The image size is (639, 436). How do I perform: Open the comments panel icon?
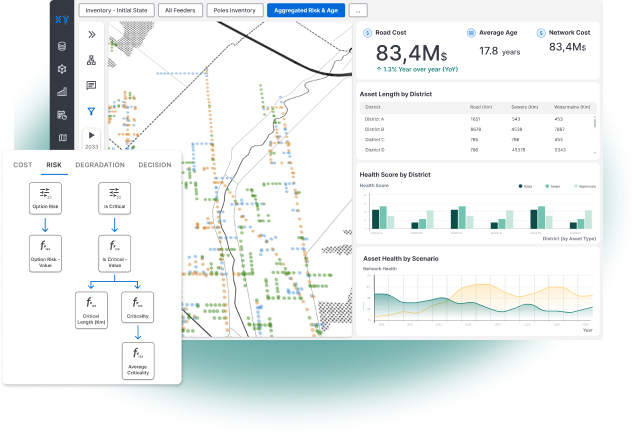click(x=92, y=85)
